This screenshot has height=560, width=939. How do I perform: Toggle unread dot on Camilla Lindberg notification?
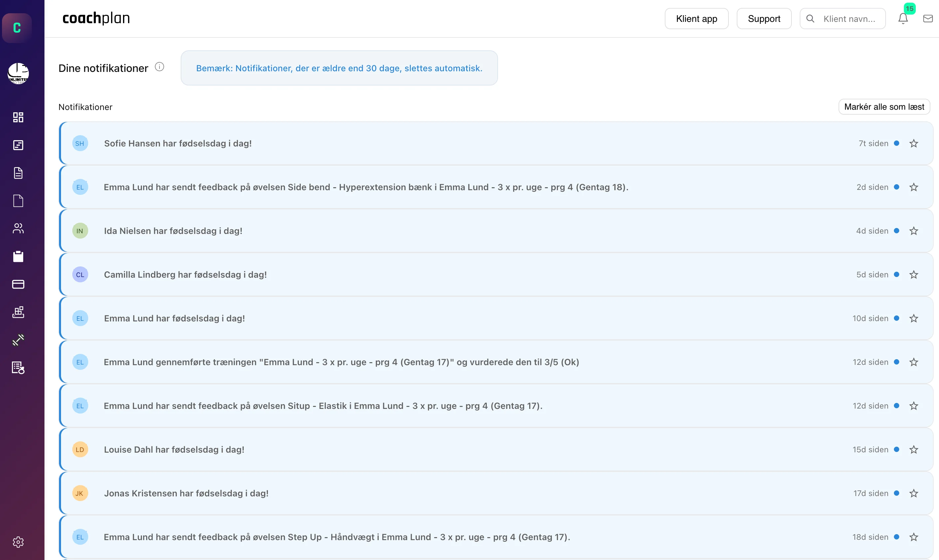896,274
